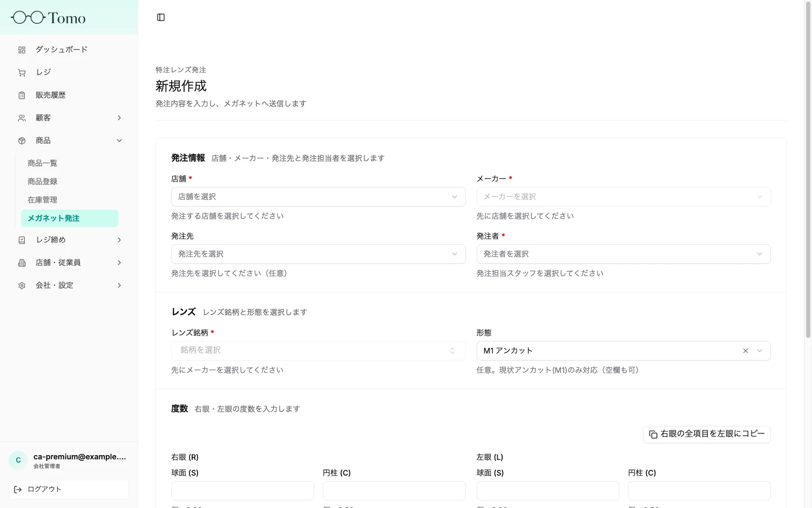Click the ca-premium@example account name
The width and height of the screenshot is (812, 508).
pos(80,457)
